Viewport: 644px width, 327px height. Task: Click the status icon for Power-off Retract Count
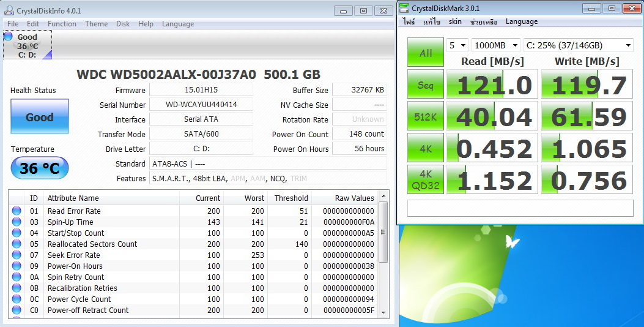click(x=17, y=310)
